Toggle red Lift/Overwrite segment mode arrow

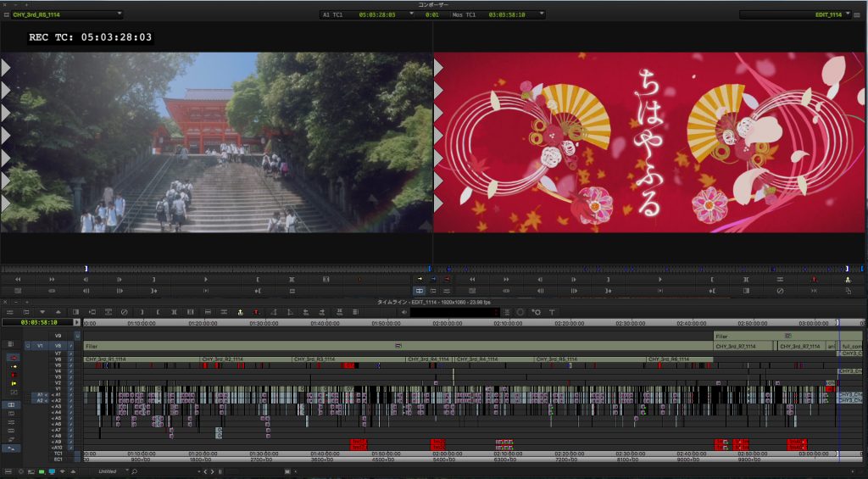click(14, 358)
